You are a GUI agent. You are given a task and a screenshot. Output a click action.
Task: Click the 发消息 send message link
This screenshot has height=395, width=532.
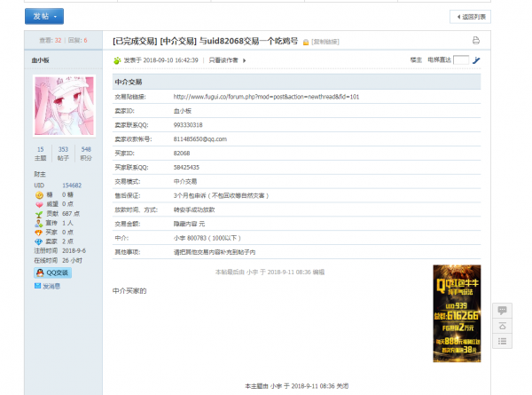(x=48, y=286)
